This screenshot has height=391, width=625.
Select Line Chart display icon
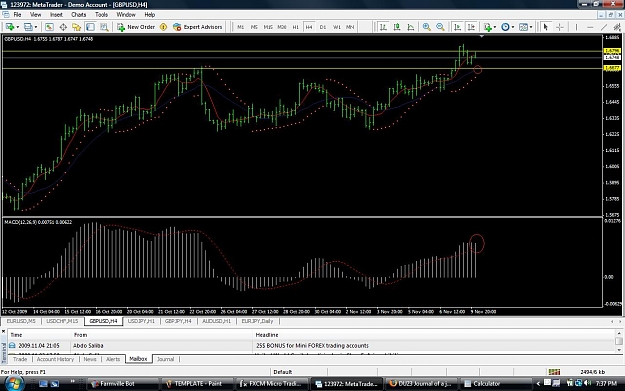411,27
